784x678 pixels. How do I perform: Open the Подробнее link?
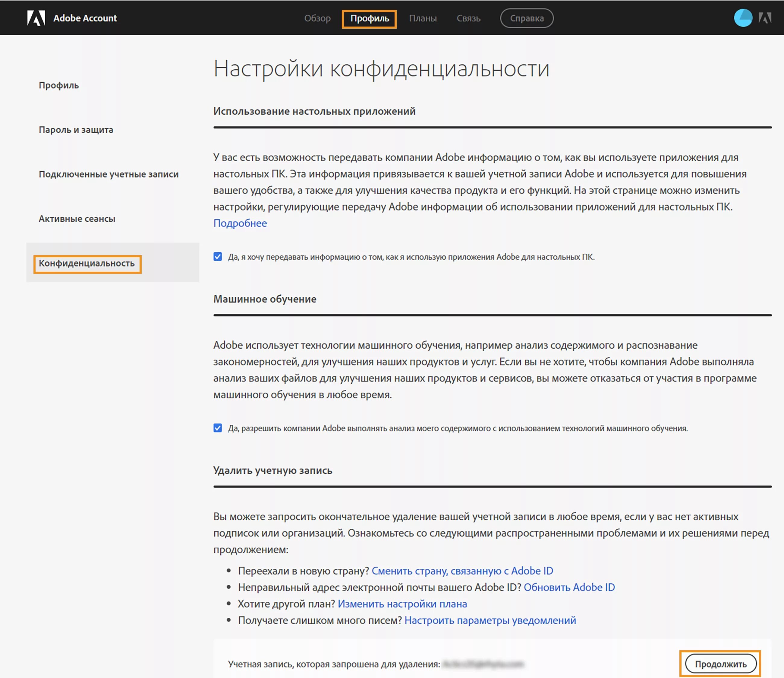(x=240, y=223)
